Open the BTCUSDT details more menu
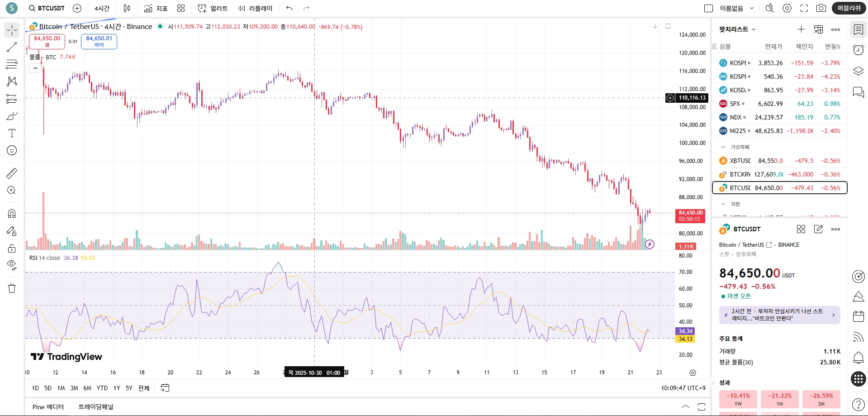This screenshot has height=416, width=868. pos(835,229)
